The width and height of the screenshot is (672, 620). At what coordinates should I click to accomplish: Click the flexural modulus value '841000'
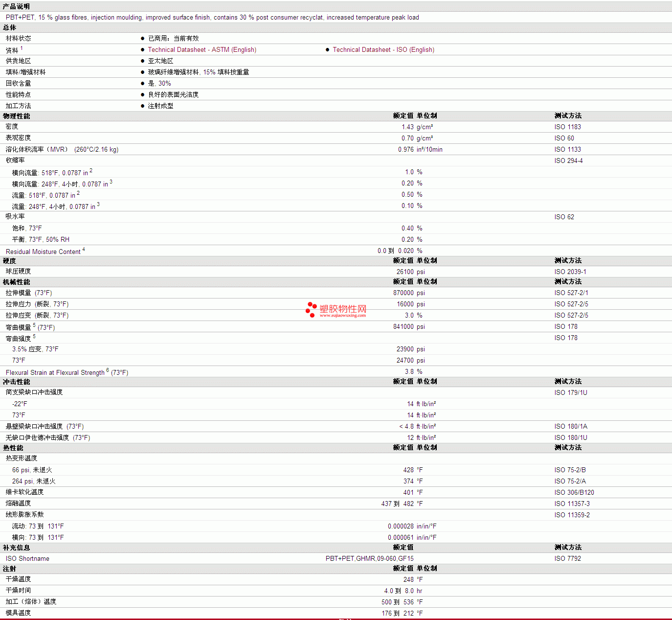[403, 326]
